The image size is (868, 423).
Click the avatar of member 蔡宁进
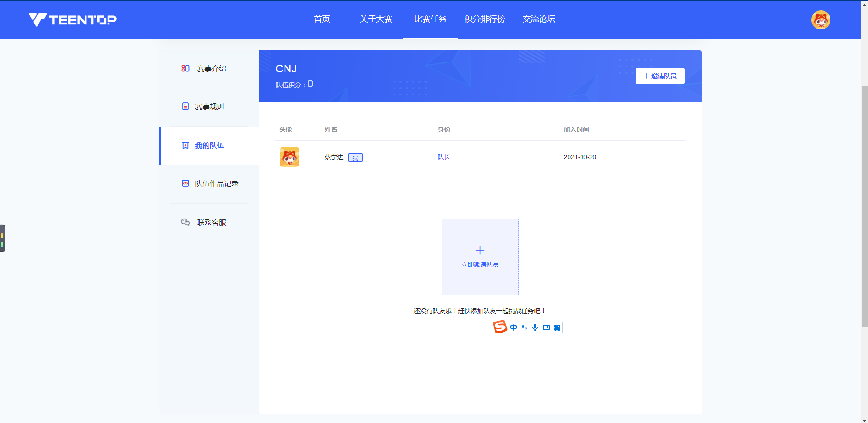(289, 157)
